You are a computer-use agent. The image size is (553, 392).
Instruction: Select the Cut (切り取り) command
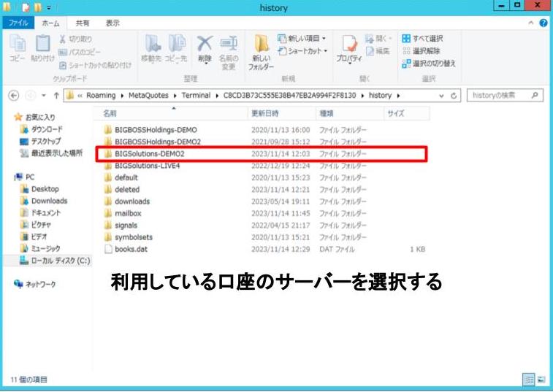click(75, 39)
